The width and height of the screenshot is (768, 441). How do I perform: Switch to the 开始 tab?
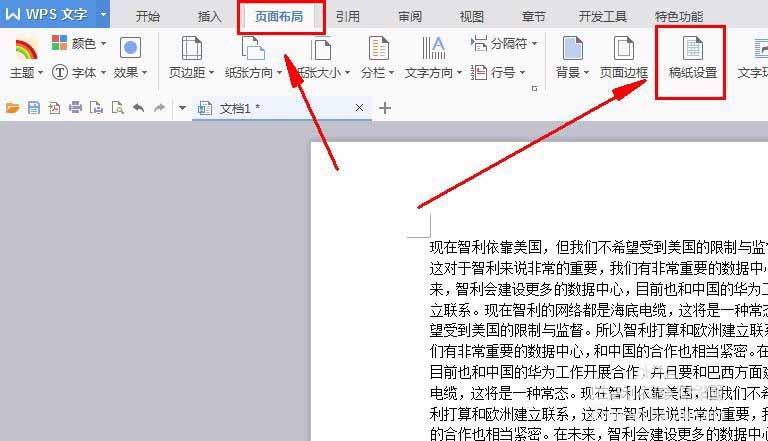coord(147,17)
